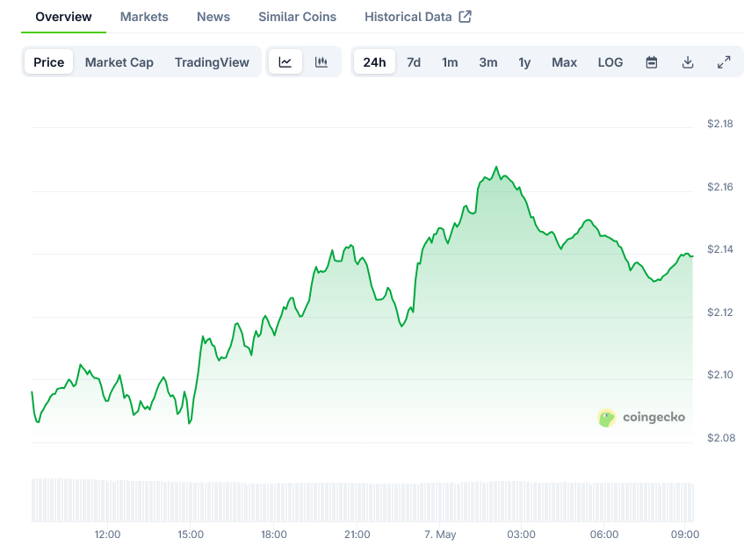Click the CoinGecko logo watermark
Screen dimensions: 744x560
click(x=640, y=418)
